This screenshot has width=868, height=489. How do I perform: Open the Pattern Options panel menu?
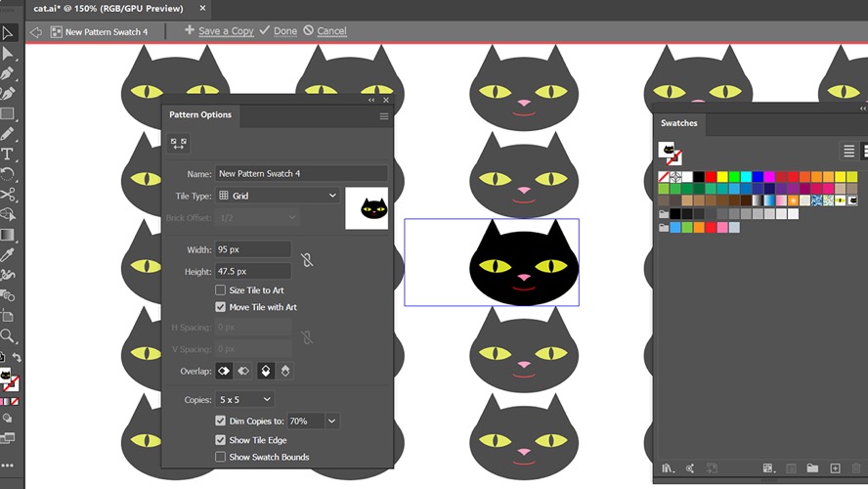click(383, 116)
